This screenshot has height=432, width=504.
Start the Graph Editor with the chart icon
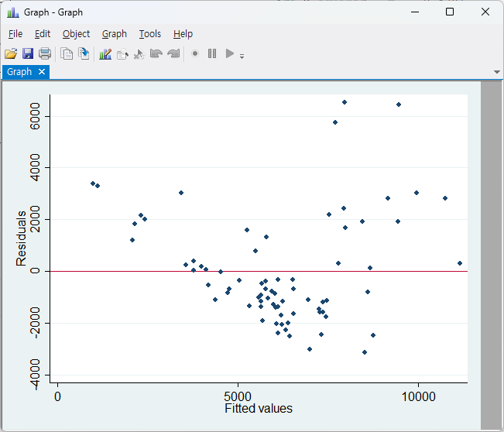(x=106, y=54)
